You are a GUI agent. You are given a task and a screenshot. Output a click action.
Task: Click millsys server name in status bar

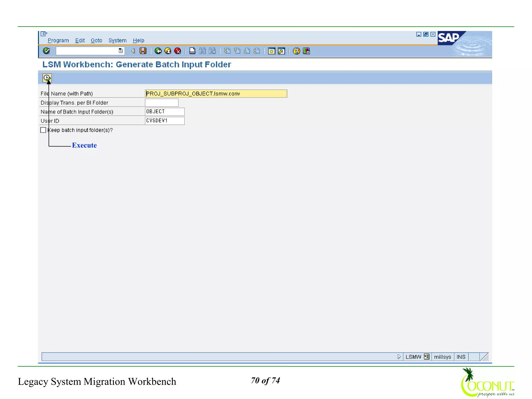(442, 357)
